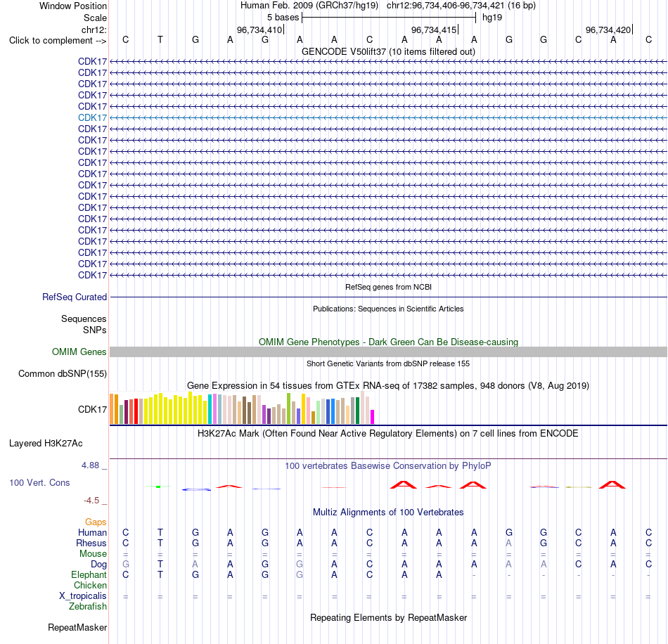This screenshot has width=668, height=644.
Task: Click the 'chr12:' ruler label
Action: click(x=94, y=30)
